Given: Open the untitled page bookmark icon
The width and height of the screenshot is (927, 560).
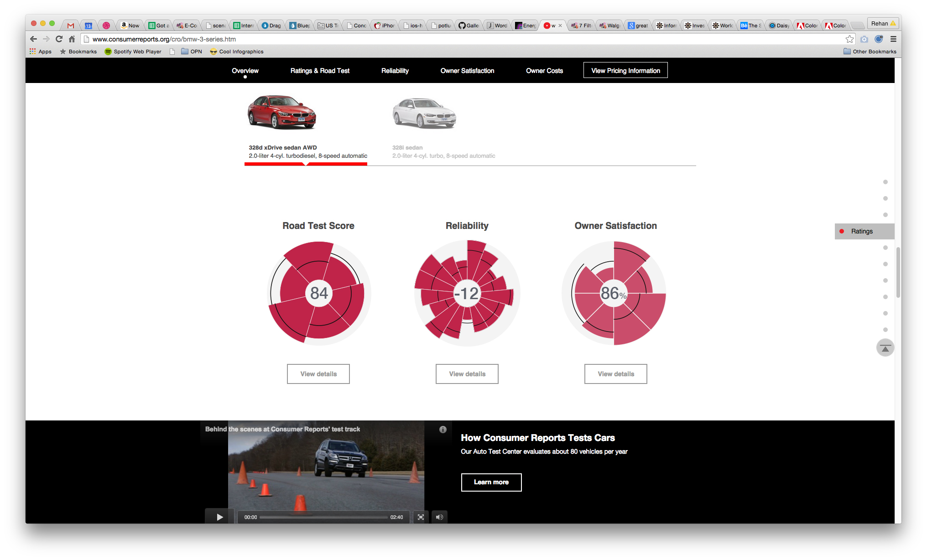Looking at the screenshot, I should [172, 52].
